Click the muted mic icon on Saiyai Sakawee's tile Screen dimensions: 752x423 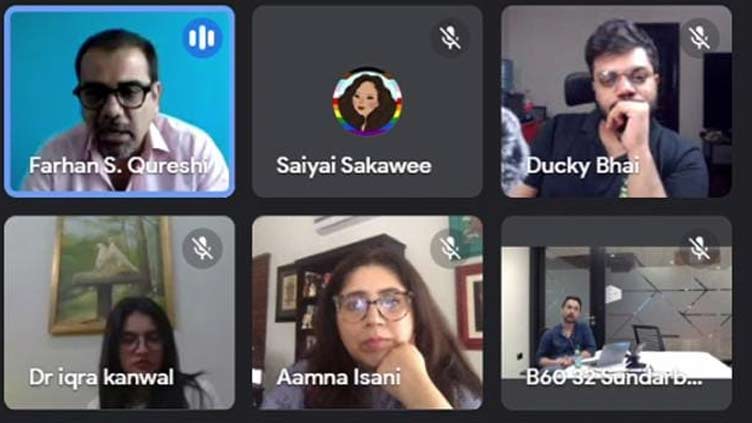pos(450,37)
